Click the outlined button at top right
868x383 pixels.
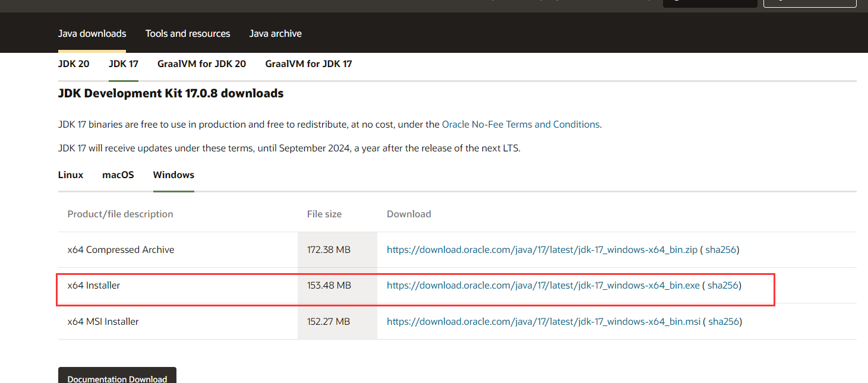[x=809, y=3]
